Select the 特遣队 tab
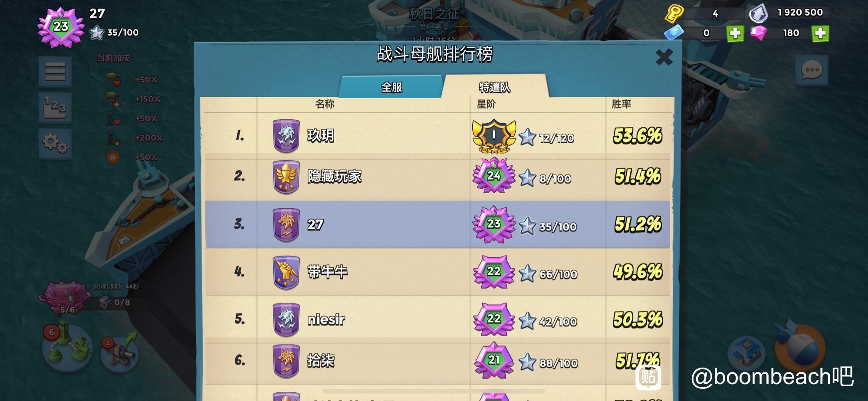868x401 pixels. tap(495, 87)
